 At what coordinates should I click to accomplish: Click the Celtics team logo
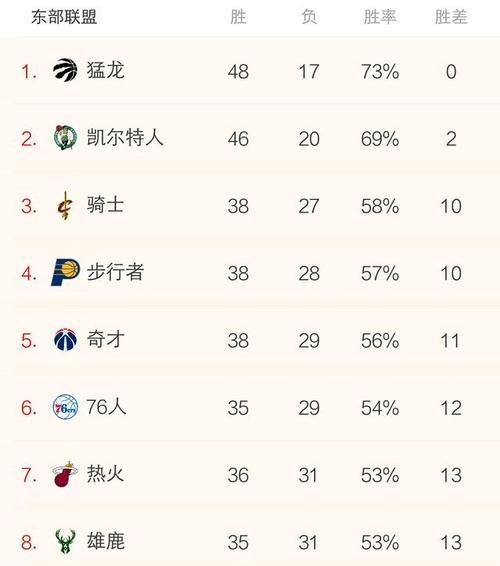pos(65,138)
